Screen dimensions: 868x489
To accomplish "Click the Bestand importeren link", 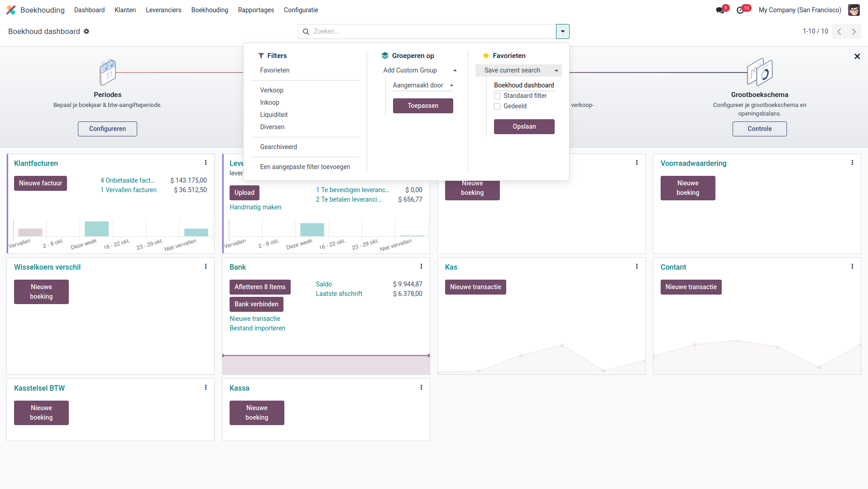I will tap(257, 328).
